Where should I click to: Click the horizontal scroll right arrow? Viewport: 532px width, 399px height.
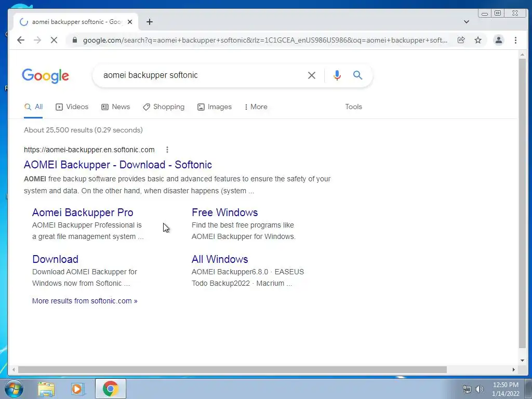click(514, 370)
